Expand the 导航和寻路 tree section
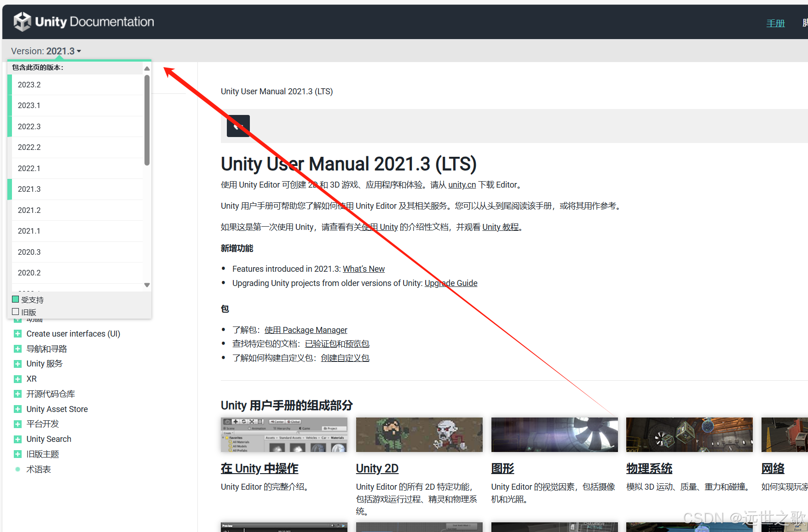The height and width of the screenshot is (532, 808). point(17,349)
